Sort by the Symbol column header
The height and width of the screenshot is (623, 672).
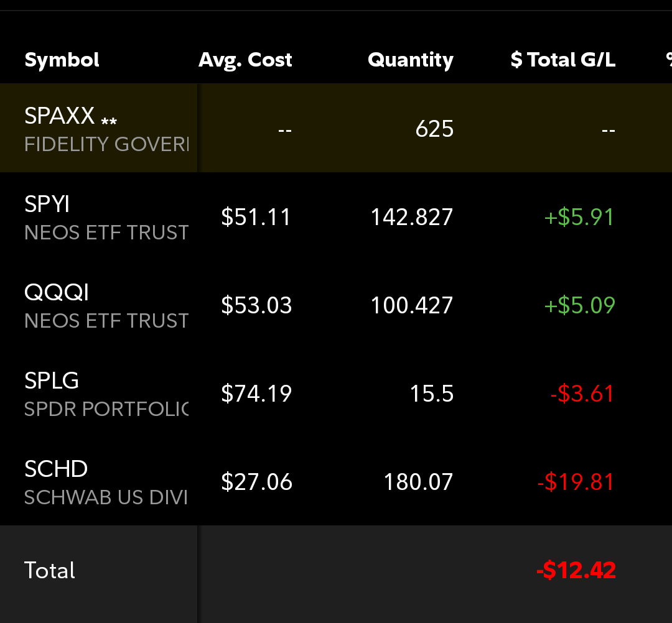tap(62, 60)
